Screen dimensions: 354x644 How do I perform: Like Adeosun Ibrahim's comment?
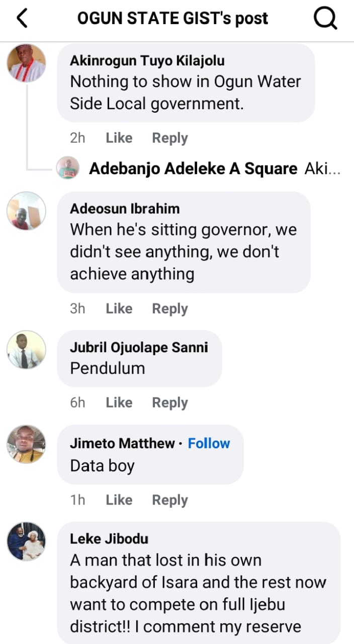pos(119,308)
